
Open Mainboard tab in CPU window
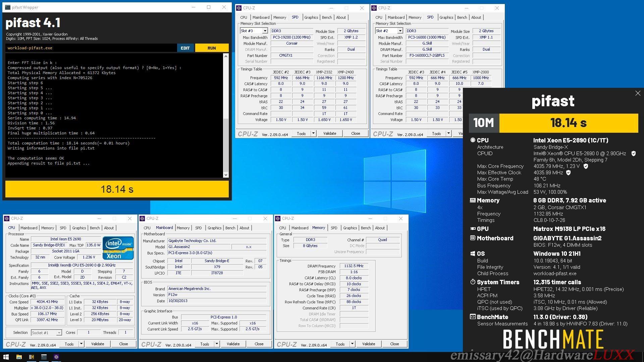tap(29, 228)
